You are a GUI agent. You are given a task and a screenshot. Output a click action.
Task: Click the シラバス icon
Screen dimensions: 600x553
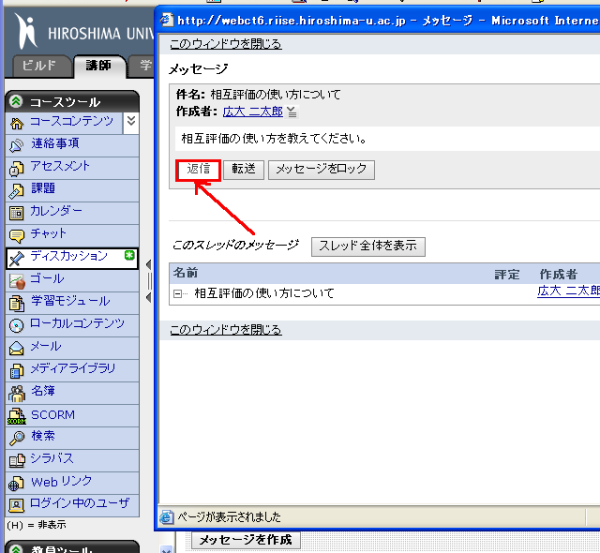point(16,461)
